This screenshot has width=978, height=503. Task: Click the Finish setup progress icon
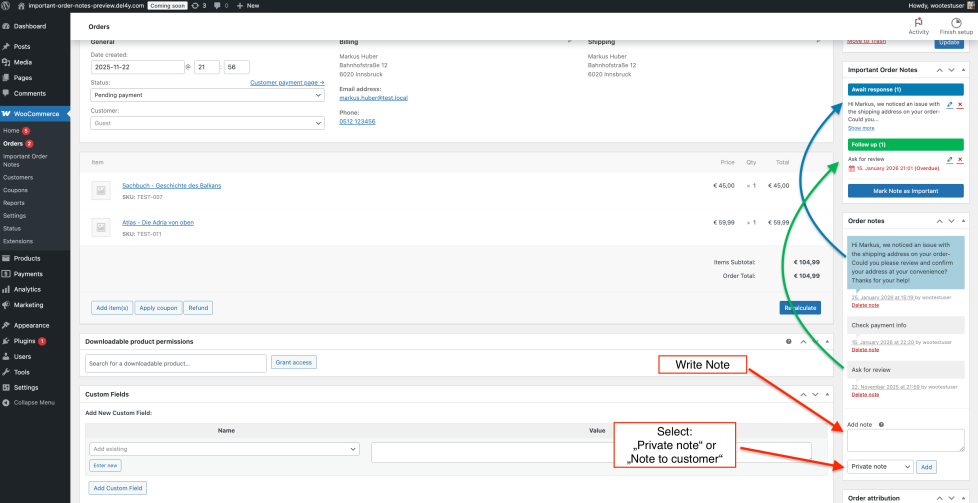click(956, 26)
